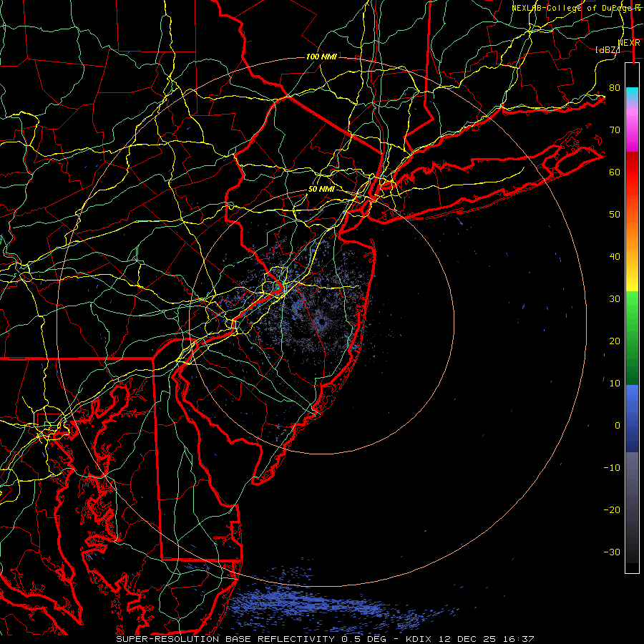Click the 40 value on the dBZ scale
This screenshot has height=644, width=644.
(615, 257)
